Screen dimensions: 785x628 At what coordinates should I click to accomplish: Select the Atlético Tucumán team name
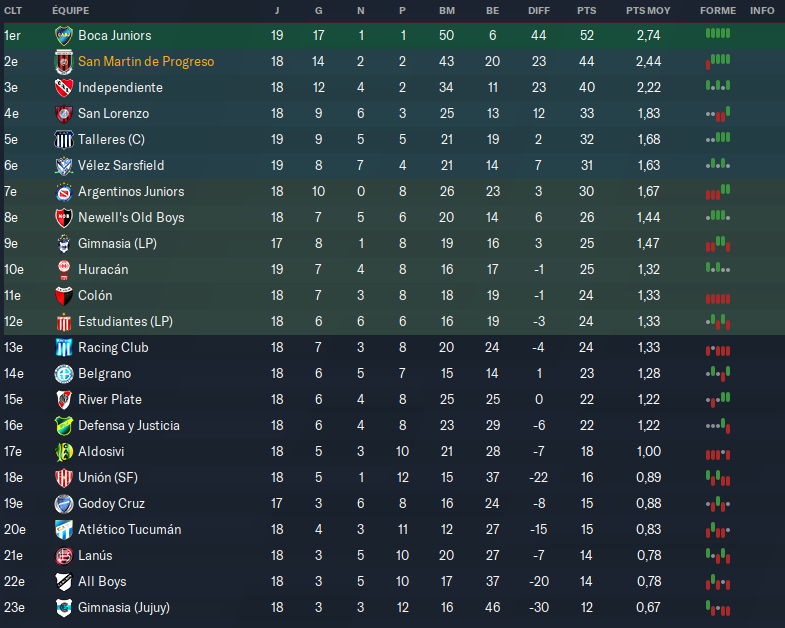point(130,530)
